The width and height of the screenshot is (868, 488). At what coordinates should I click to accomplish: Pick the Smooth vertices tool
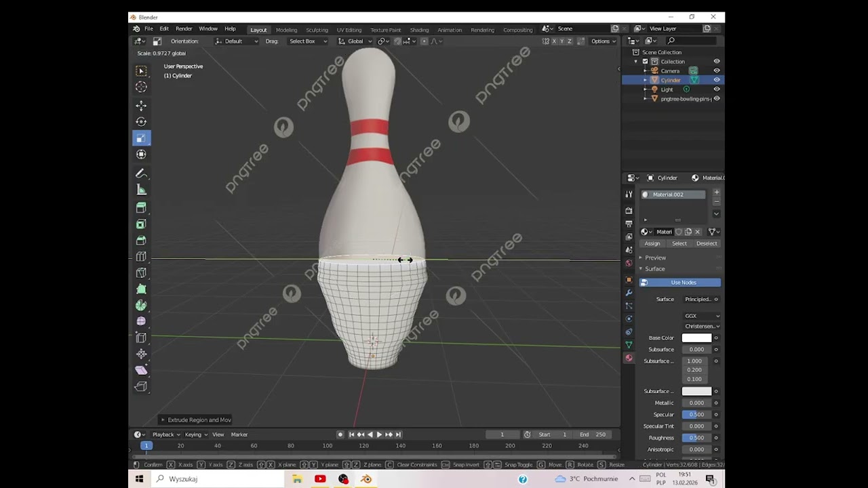[141, 321]
